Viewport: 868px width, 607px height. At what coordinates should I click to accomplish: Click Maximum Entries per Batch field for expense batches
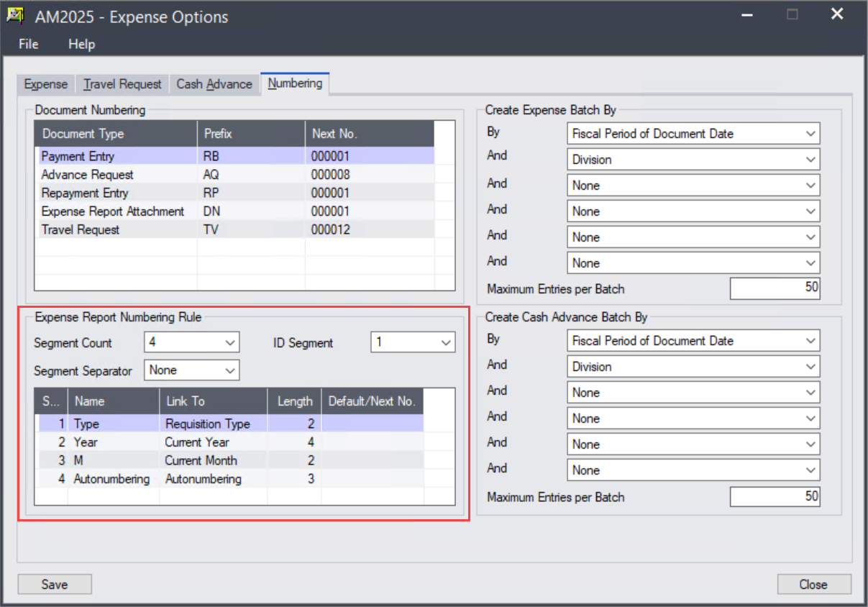click(775, 288)
